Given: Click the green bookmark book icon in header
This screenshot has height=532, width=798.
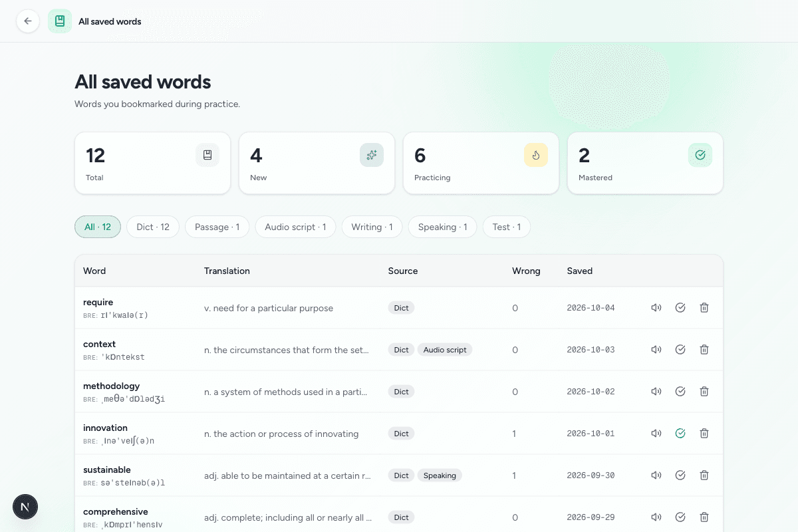Looking at the screenshot, I should pos(60,21).
